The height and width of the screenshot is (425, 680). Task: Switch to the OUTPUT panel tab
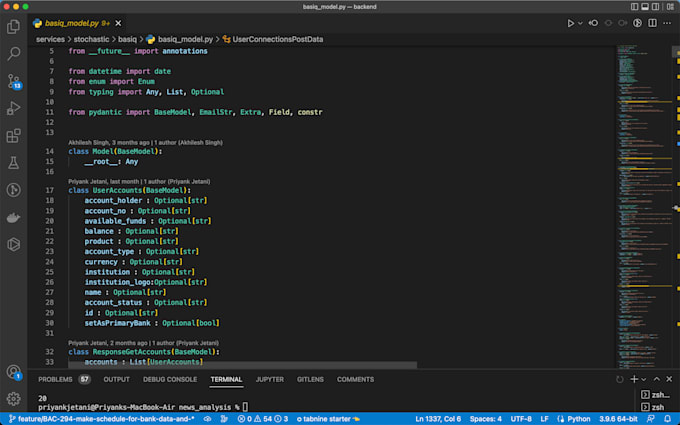[116, 379]
